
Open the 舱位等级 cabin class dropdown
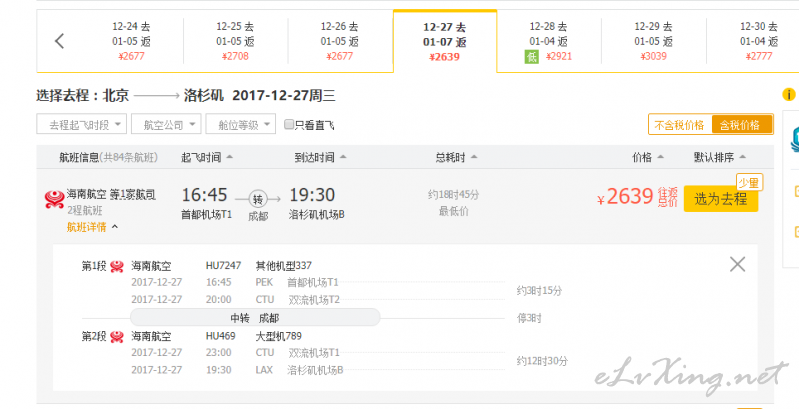pos(241,124)
